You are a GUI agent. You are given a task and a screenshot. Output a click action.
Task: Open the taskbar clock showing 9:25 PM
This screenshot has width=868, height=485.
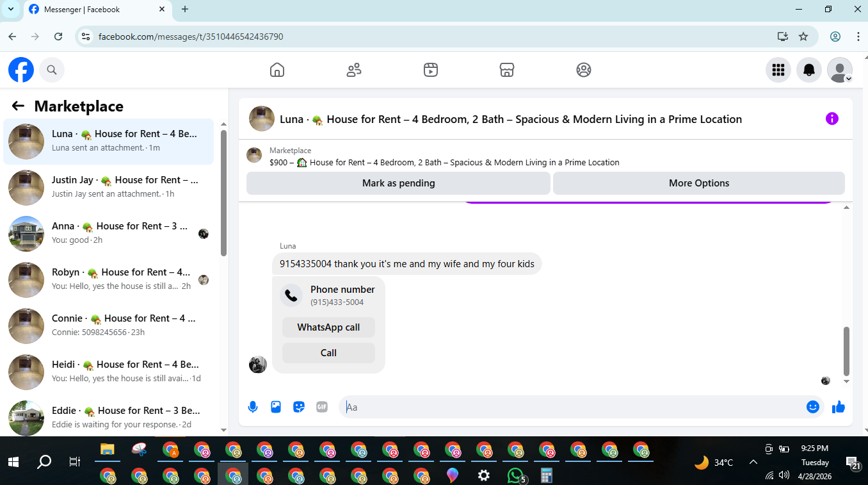click(x=815, y=448)
